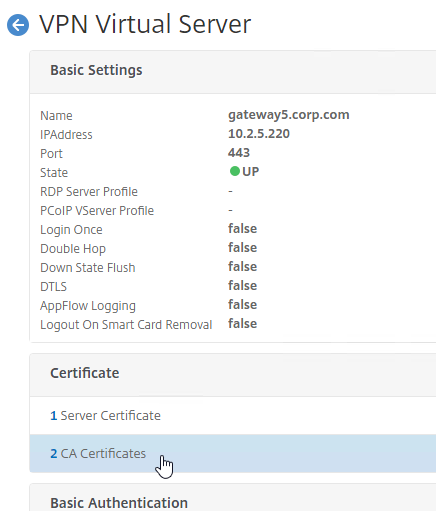Image resolution: width=436 pixels, height=511 pixels.
Task: Click the Basic Authentication section header
Action: point(119,503)
